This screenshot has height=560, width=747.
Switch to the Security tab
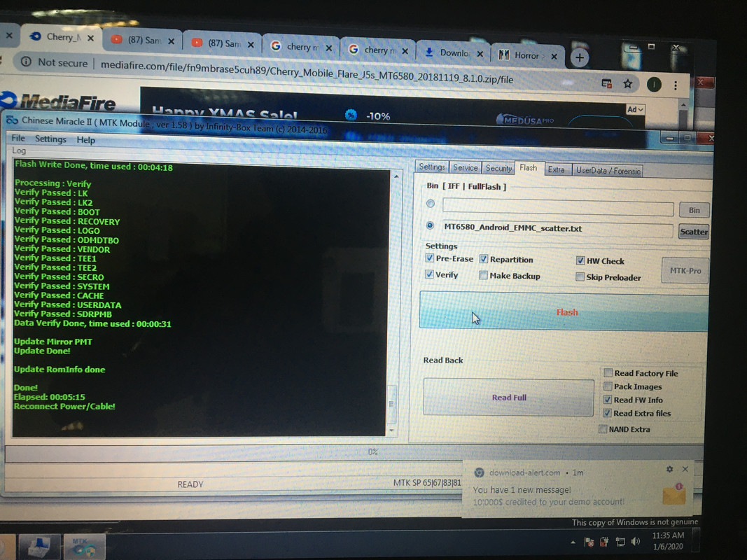(x=498, y=168)
